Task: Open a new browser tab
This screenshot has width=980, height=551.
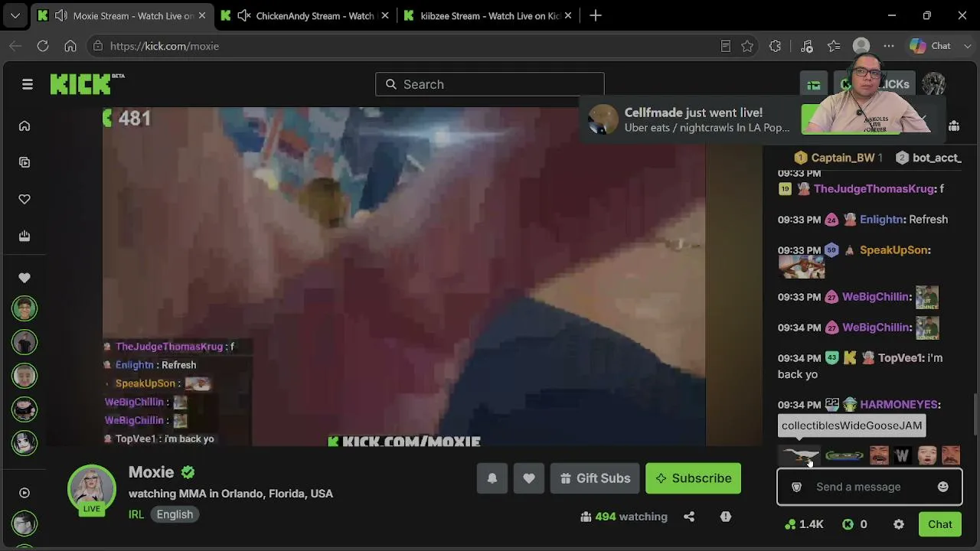Action: 596,15
